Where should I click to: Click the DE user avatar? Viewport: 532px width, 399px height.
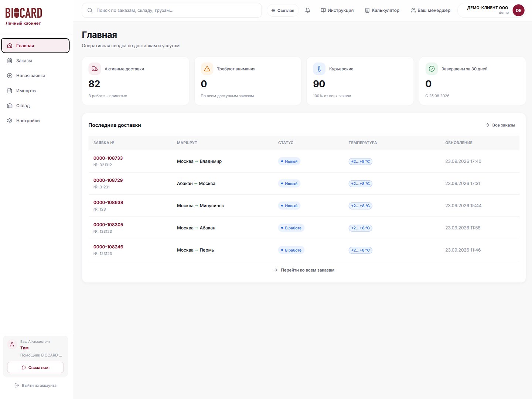click(518, 10)
